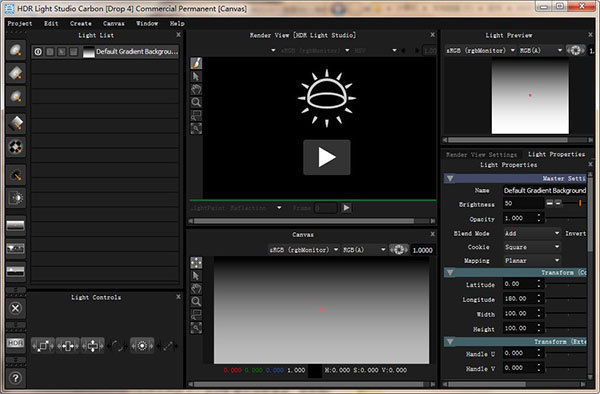Screen dimensions: 600x394
Task: Click the Canvas exposure aperture icon
Action: tap(399, 250)
